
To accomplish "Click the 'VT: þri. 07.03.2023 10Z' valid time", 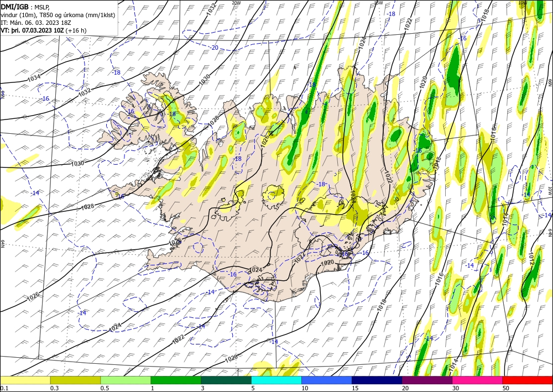I will pos(33,30).
